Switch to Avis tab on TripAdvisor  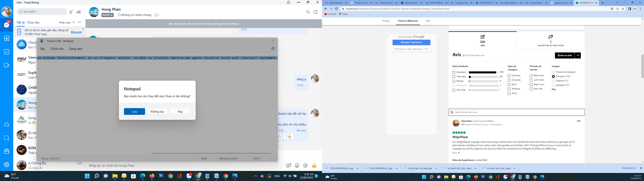(428, 21)
